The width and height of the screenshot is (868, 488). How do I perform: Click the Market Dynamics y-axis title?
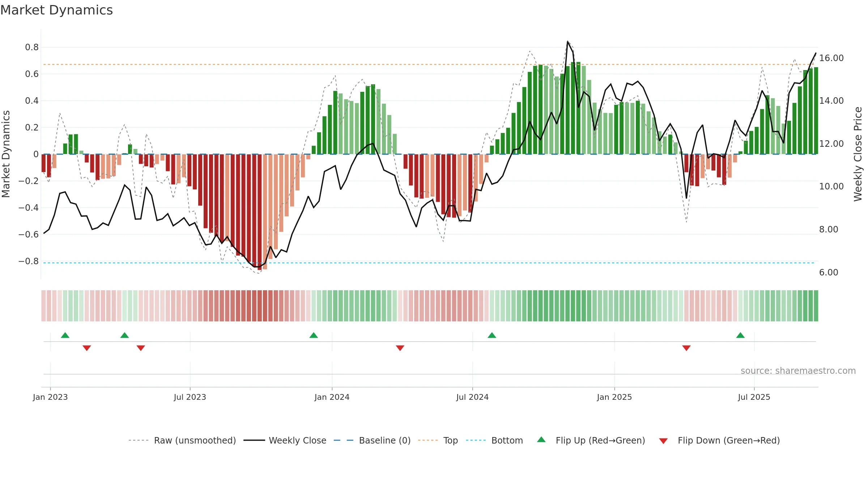pyautogui.click(x=6, y=154)
